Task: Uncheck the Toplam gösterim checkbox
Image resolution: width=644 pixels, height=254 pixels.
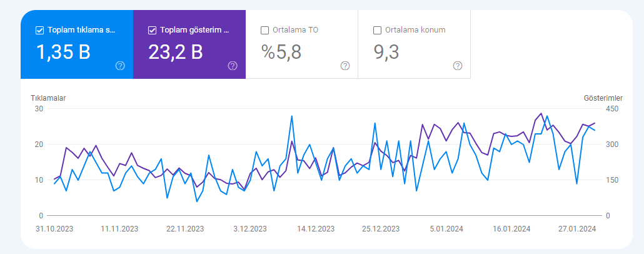Action: coord(153,30)
